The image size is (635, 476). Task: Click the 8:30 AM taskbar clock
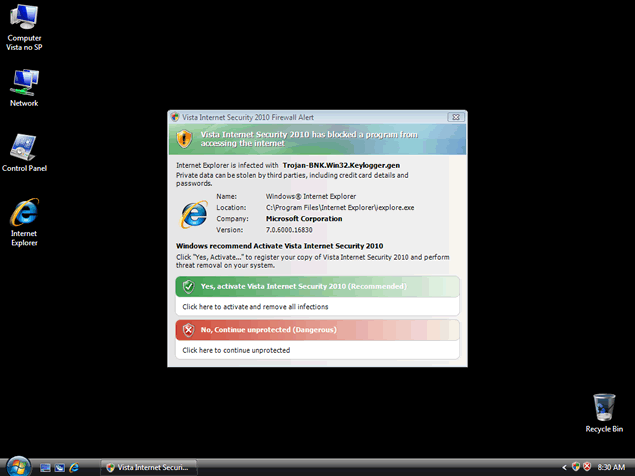[610, 467]
